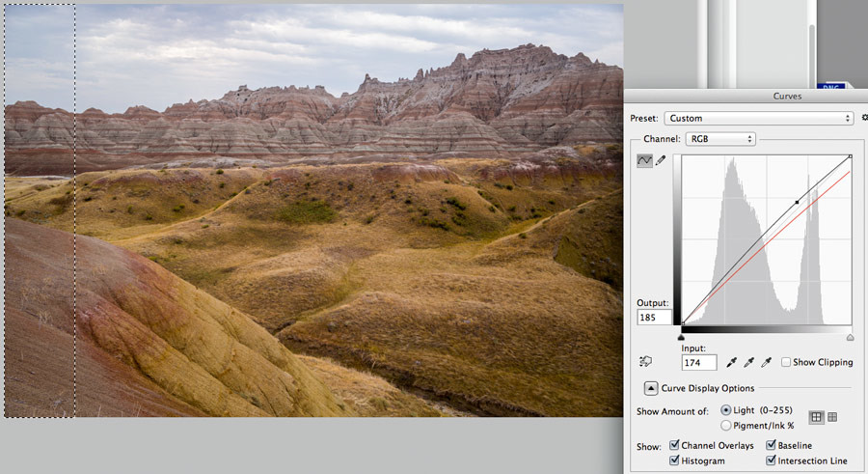The image size is (868, 474).
Task: Pick the black point eyedropper
Action: (x=731, y=363)
